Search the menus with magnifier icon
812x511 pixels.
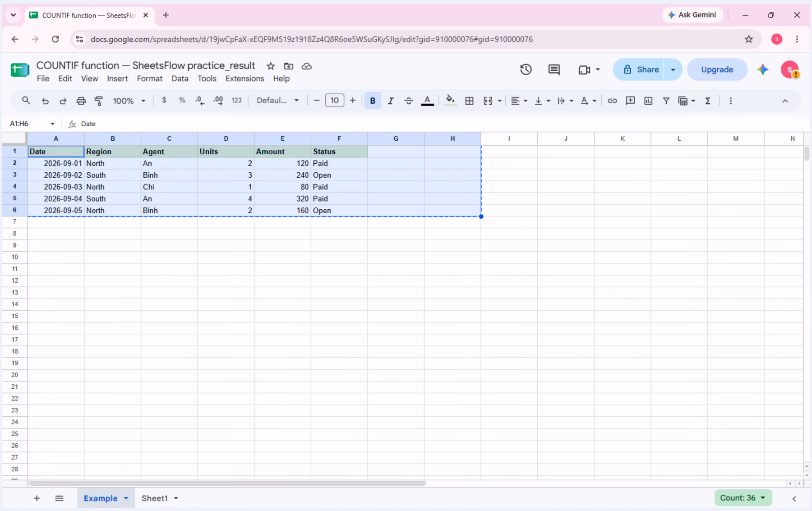[x=26, y=101]
